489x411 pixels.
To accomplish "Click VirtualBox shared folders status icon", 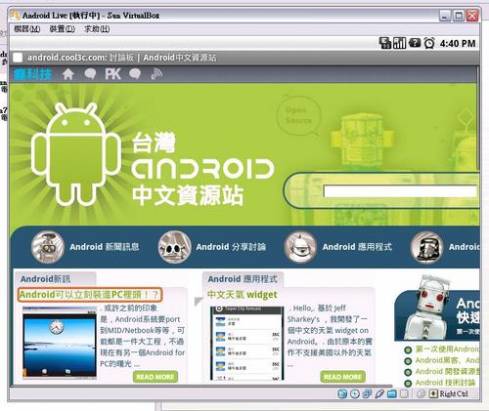I will click(x=392, y=394).
